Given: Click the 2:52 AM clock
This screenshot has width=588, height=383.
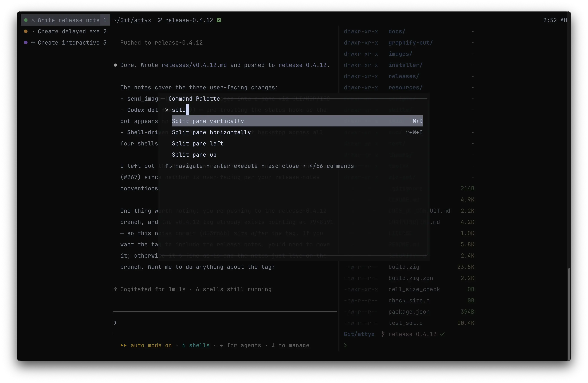Looking at the screenshot, I should 555,20.
